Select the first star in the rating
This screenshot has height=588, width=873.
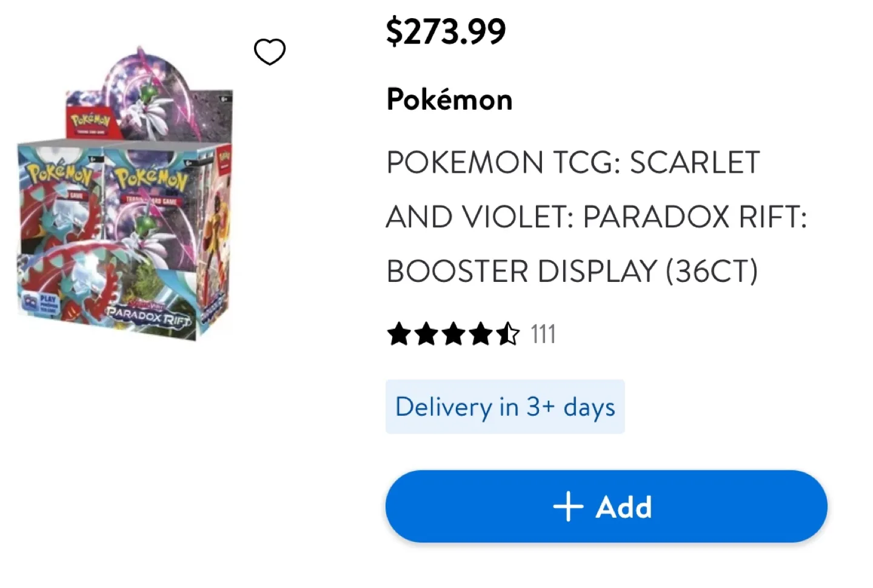(400, 334)
